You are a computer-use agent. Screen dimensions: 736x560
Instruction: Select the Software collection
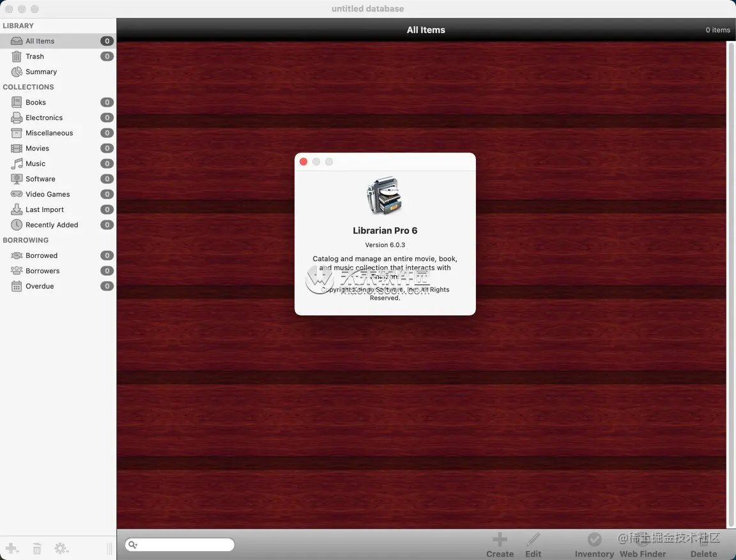57,179
